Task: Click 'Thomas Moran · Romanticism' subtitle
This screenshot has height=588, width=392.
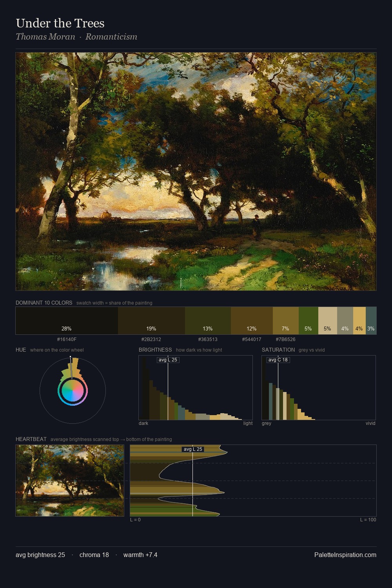Action: tap(76, 37)
